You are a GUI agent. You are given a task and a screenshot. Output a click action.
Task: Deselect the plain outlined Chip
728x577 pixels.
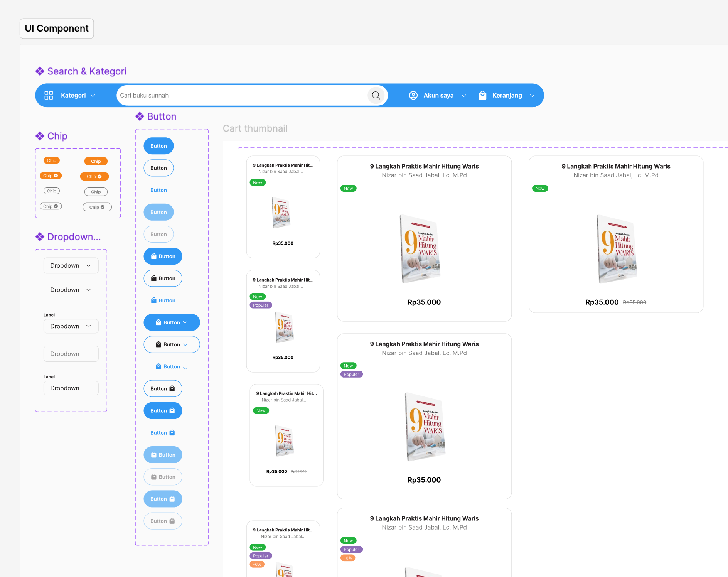[51, 191]
